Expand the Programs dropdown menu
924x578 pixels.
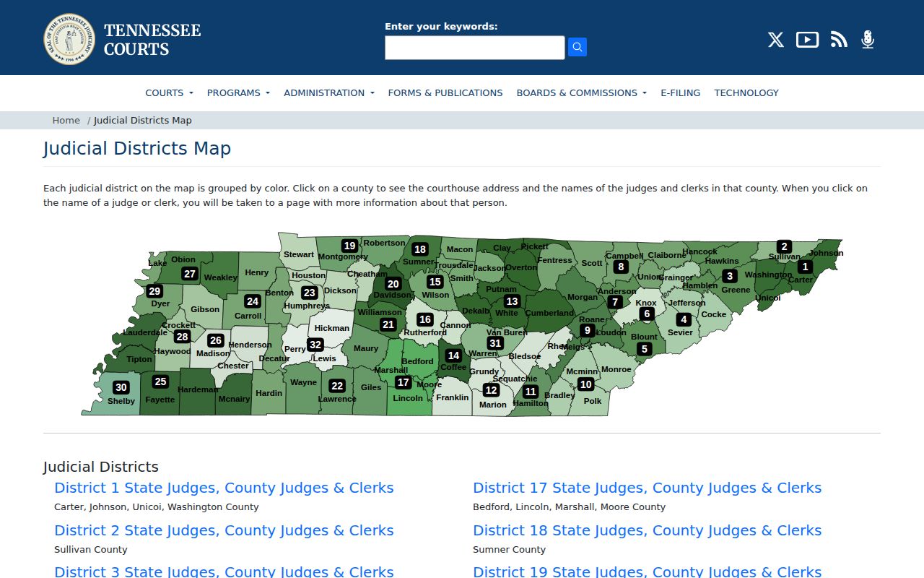pyautogui.click(x=238, y=92)
